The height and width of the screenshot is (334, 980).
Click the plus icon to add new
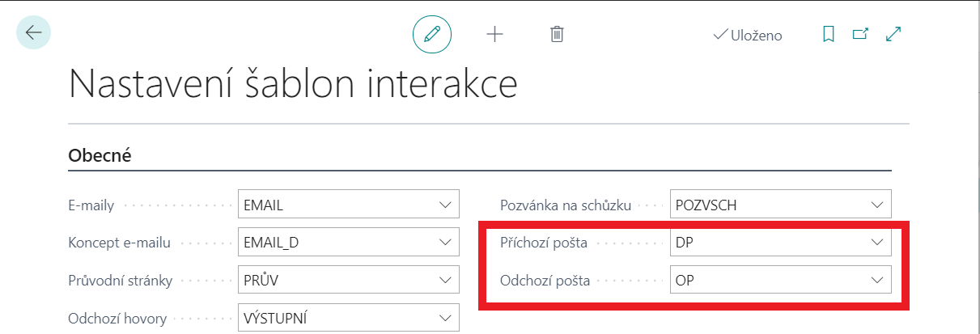point(494,34)
